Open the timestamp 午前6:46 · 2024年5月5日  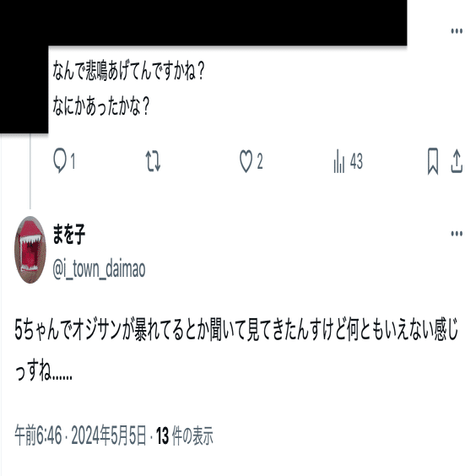[80, 435]
